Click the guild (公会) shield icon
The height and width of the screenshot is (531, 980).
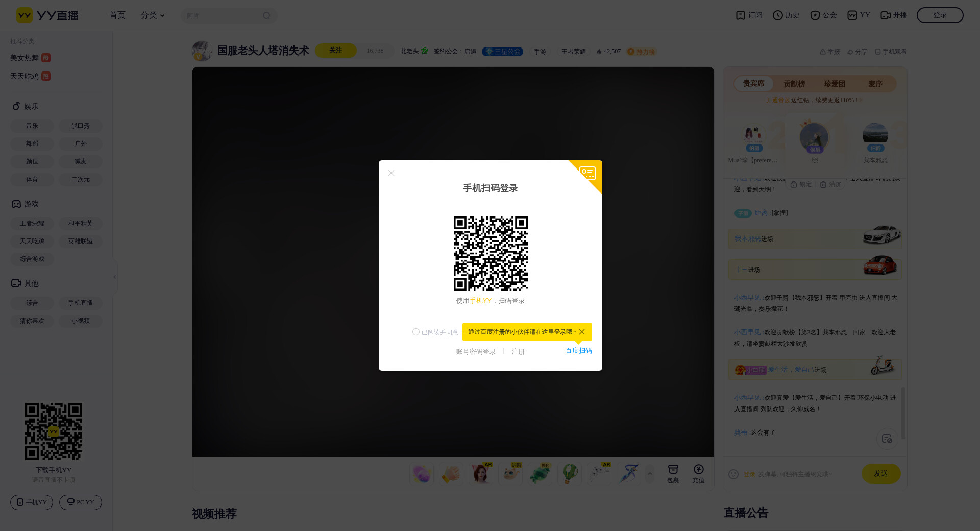[815, 15]
